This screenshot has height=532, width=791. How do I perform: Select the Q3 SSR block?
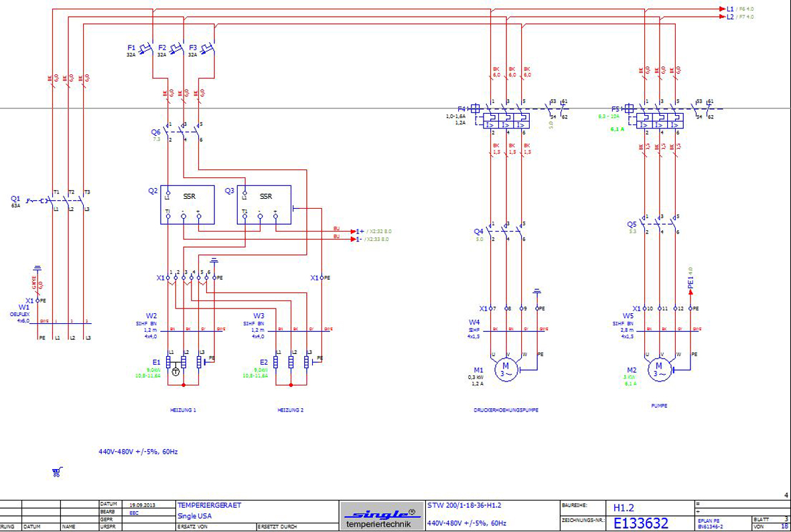pyautogui.click(x=264, y=204)
